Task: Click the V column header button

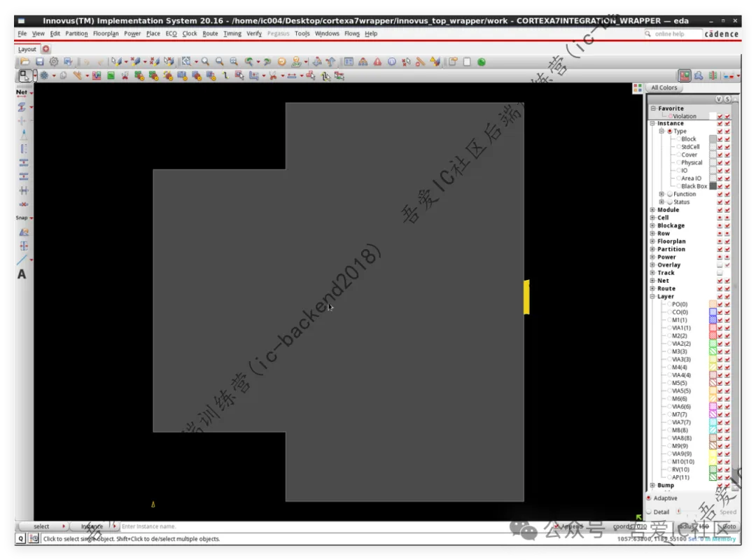Action: (719, 99)
